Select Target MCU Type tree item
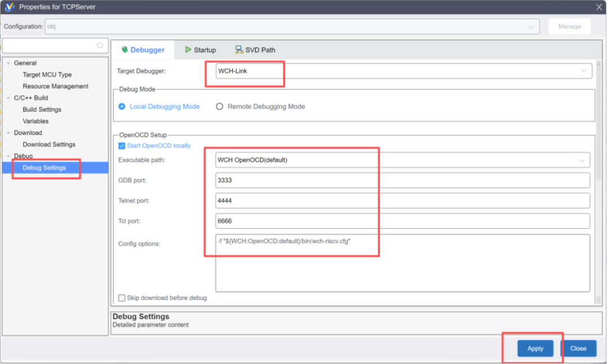Screen dimensions: 607x364 point(47,75)
